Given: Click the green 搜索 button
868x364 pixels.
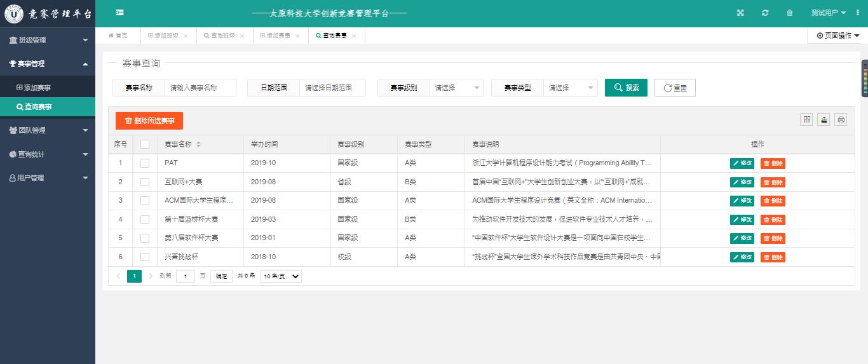Looking at the screenshot, I should [x=626, y=88].
